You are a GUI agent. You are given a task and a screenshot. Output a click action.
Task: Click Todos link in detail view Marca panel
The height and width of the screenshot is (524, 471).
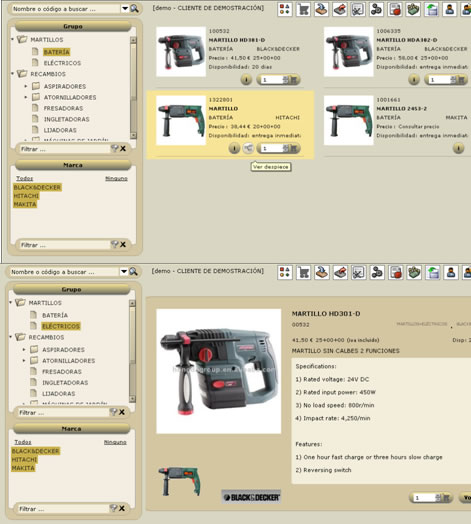(23, 442)
